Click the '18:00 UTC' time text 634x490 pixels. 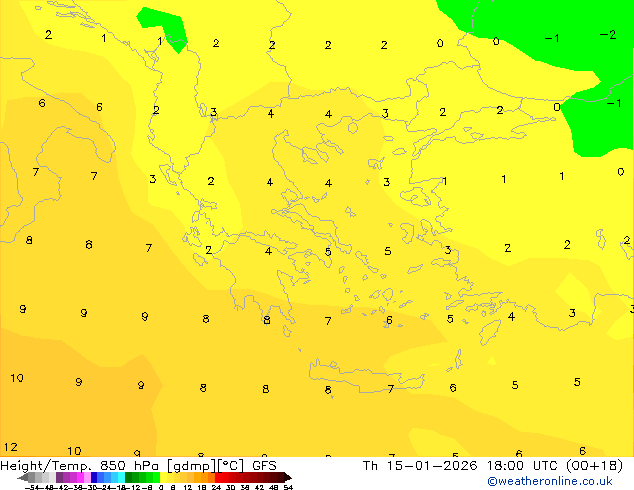522,466
